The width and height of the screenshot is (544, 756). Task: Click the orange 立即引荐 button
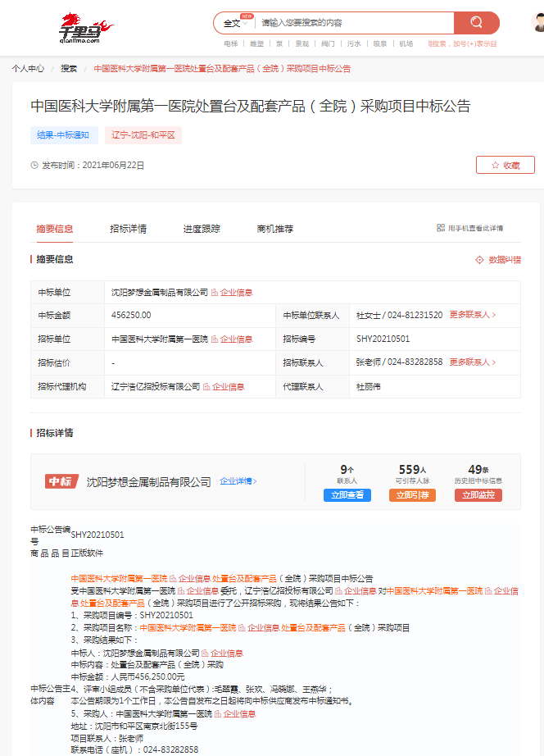coord(412,495)
